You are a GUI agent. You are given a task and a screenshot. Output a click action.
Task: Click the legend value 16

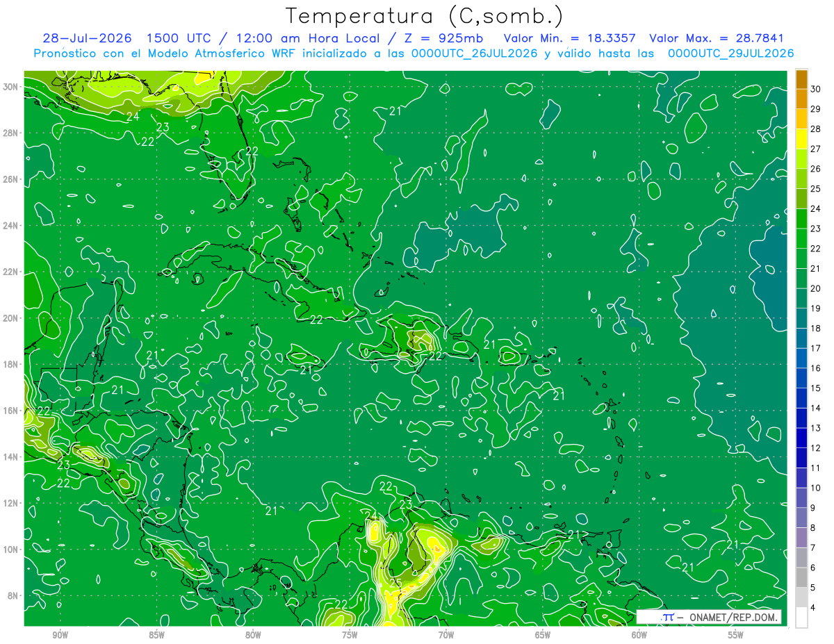pyautogui.click(x=815, y=368)
